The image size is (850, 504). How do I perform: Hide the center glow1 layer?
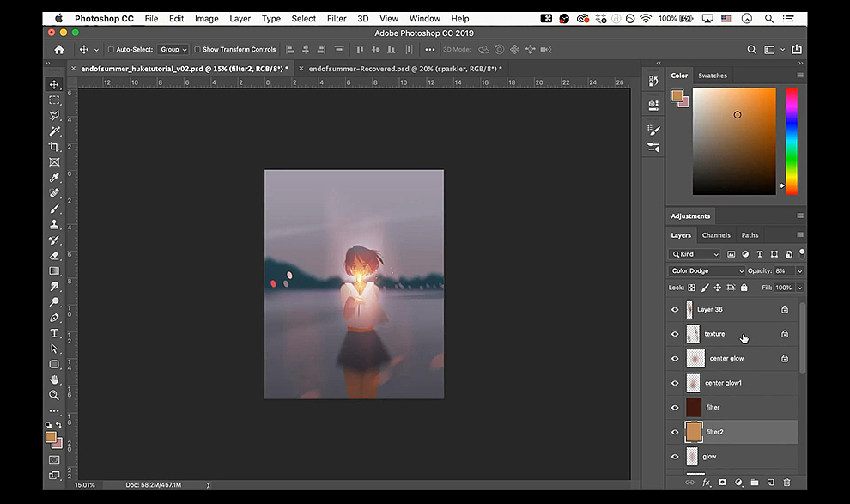pos(675,383)
